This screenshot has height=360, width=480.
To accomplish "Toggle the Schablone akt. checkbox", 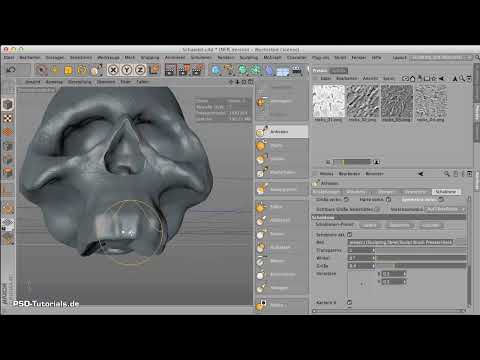I will 349,235.
